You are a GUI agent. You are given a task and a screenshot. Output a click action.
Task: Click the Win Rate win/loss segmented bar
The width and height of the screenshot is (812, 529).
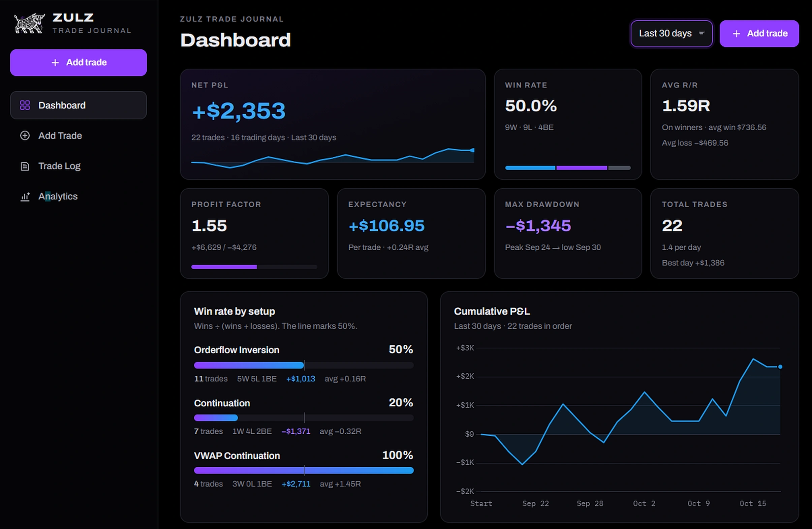click(568, 167)
